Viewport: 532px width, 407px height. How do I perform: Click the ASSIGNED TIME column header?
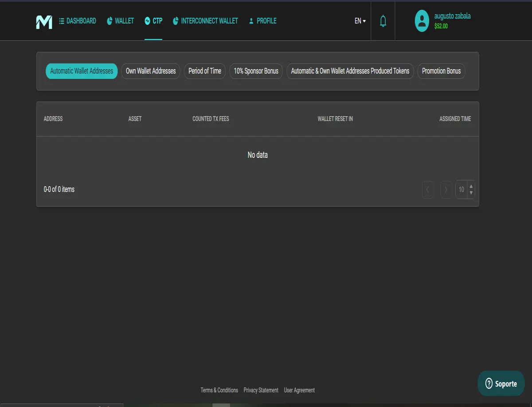pos(455,119)
